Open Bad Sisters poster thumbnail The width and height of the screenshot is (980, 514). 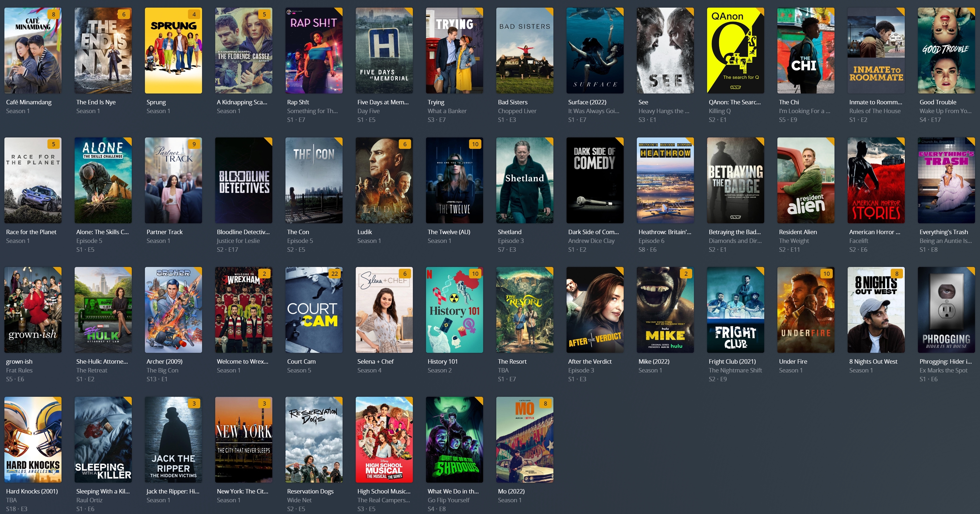point(525,51)
